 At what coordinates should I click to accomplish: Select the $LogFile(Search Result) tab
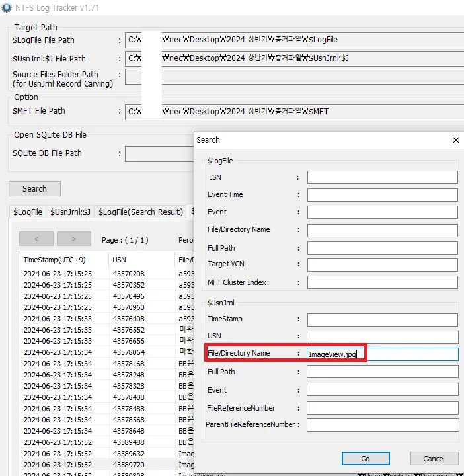point(140,212)
